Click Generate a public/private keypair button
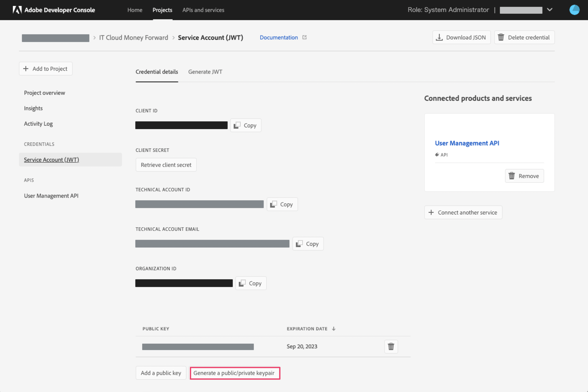The width and height of the screenshot is (588, 392). (235, 373)
